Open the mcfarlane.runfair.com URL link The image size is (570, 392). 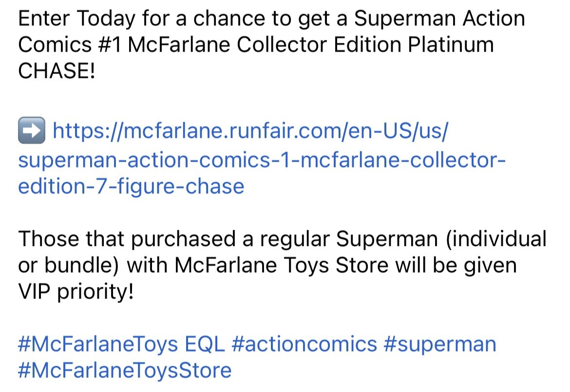click(250, 131)
